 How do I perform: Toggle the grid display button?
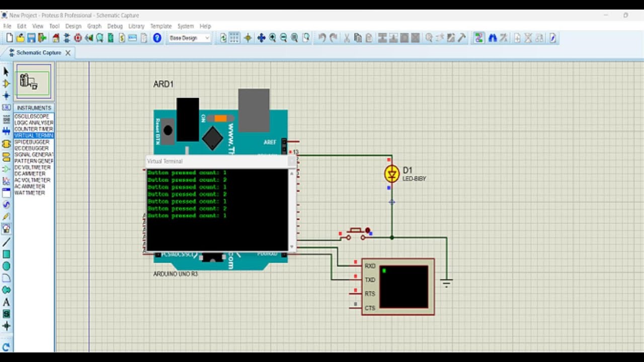coord(234,38)
